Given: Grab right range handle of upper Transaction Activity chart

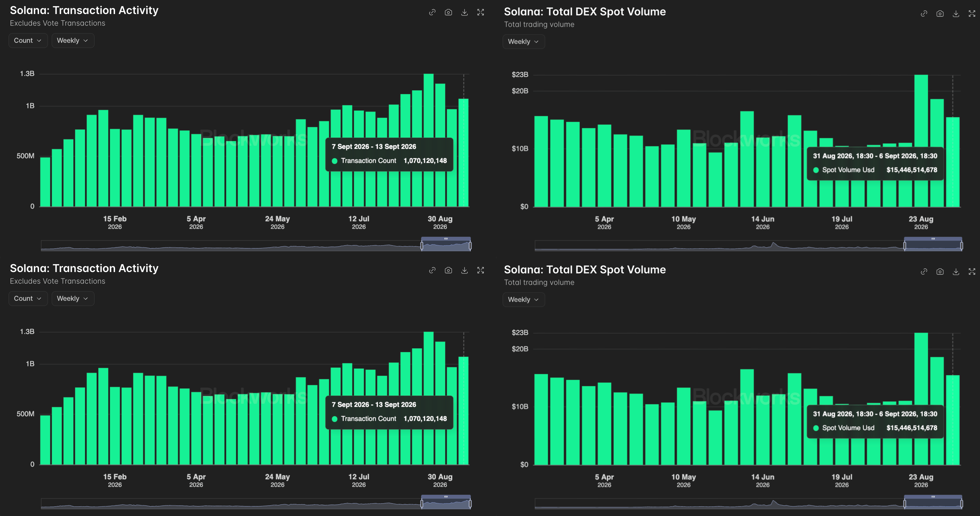Looking at the screenshot, I should [470, 246].
